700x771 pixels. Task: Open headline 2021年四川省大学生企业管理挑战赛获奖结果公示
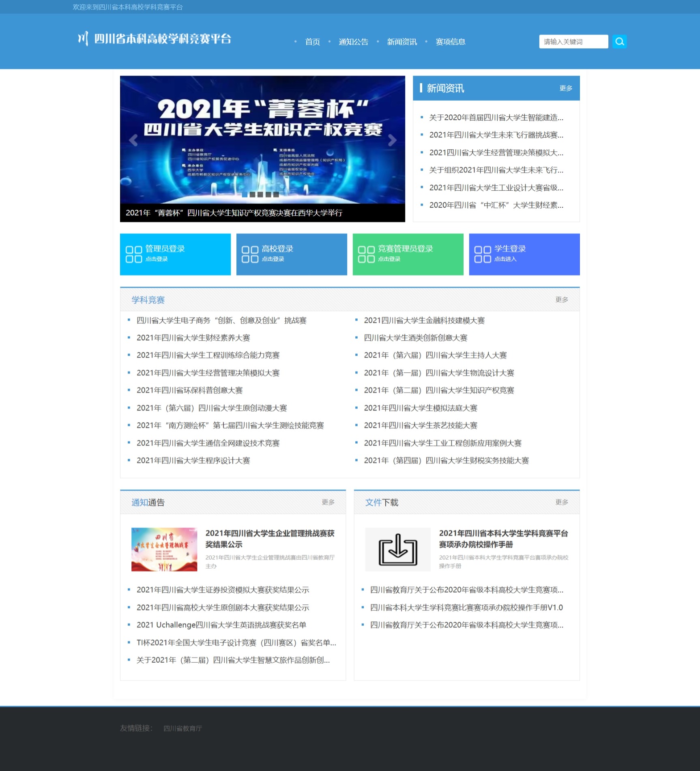pos(270,539)
